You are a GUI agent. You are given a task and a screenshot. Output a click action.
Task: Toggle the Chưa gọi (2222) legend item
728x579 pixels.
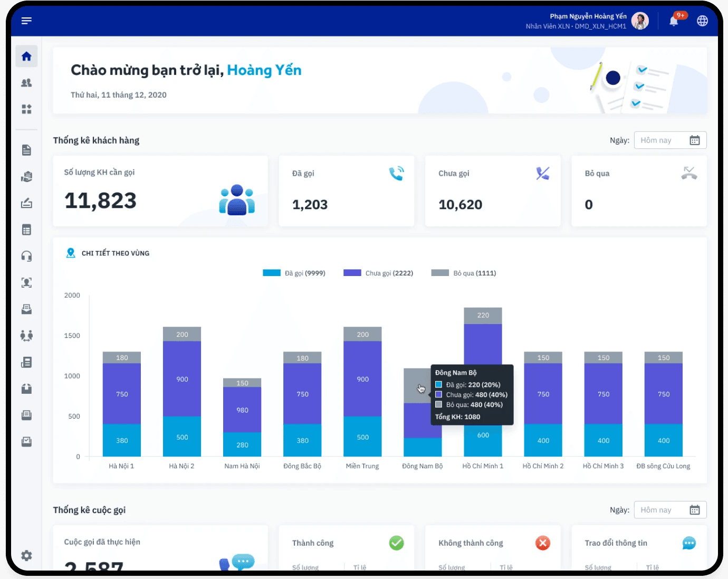click(x=378, y=273)
